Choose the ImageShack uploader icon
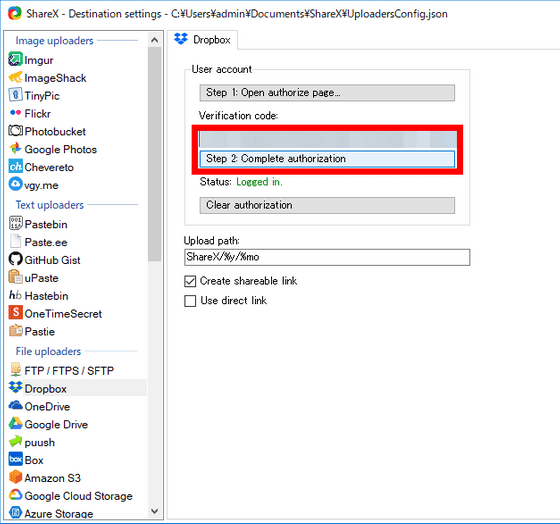Screen dimensions: 560x524 [15, 77]
